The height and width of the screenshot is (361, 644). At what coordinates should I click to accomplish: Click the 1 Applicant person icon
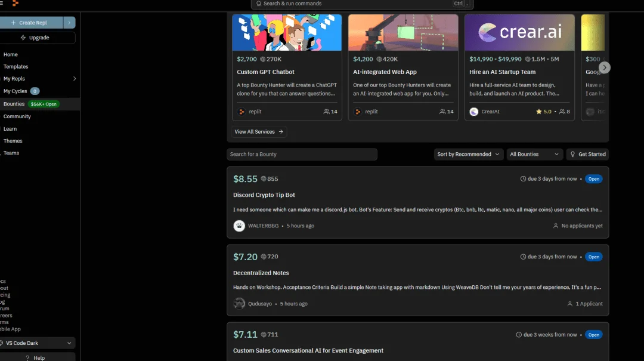[569, 304]
